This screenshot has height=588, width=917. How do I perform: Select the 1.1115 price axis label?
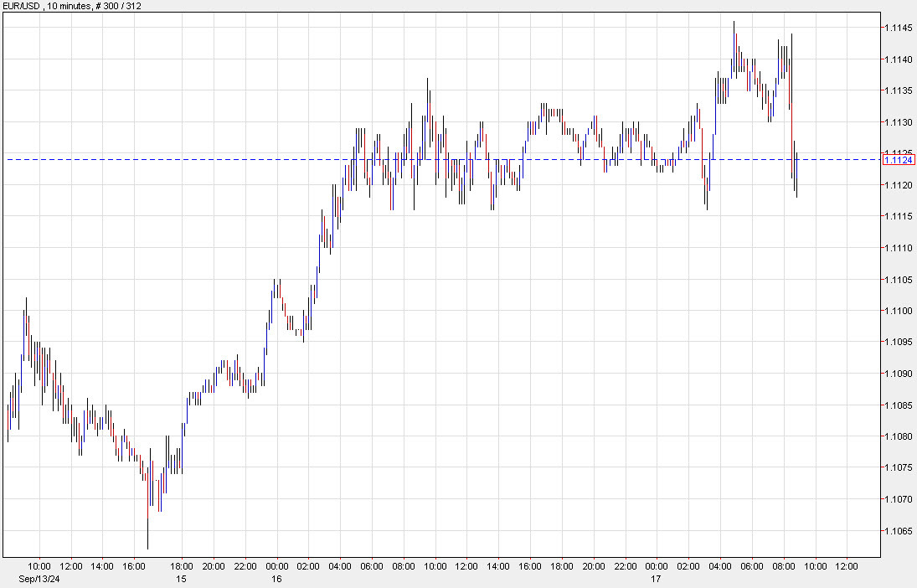click(899, 216)
